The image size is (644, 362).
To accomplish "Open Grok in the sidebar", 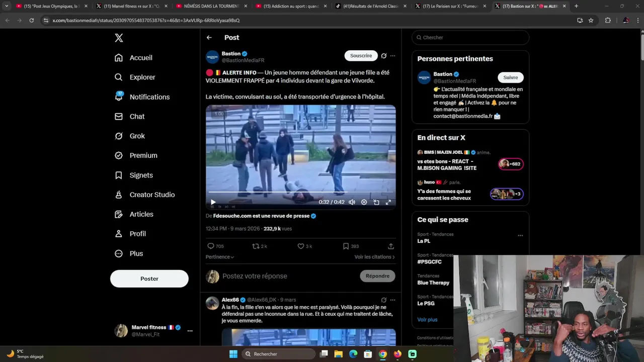I will 130,136.
